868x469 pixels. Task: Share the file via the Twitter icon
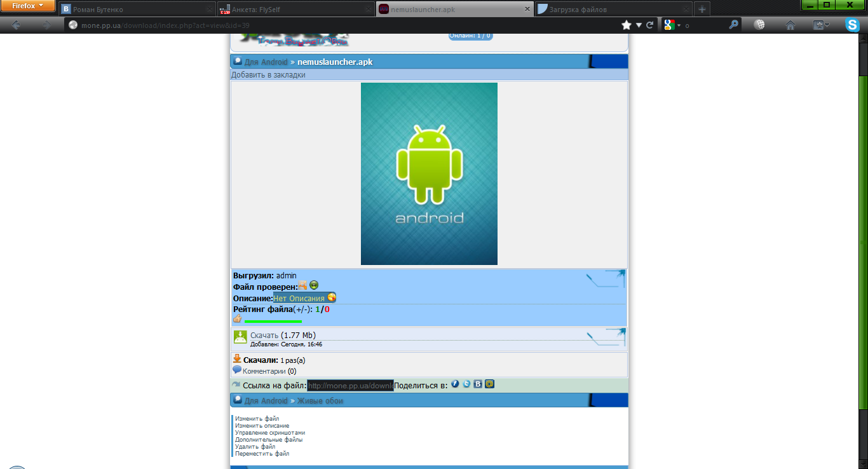[466, 384]
